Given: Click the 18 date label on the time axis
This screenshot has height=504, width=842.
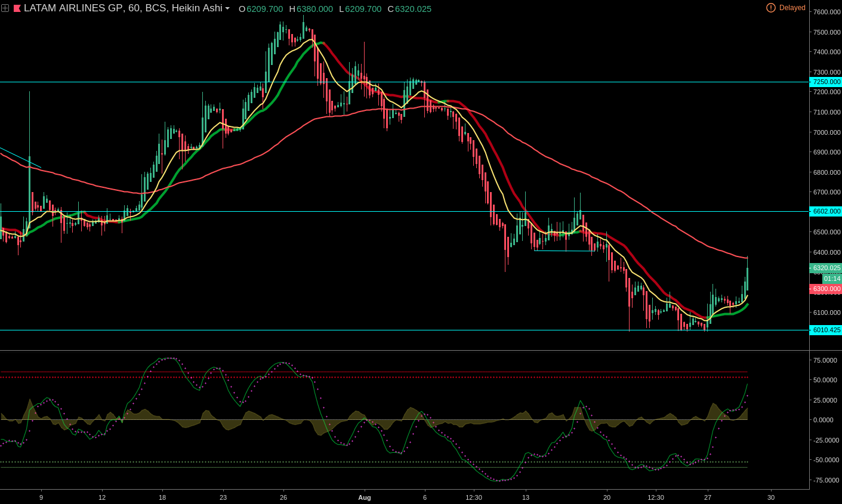Looking at the screenshot, I should pos(162,497).
